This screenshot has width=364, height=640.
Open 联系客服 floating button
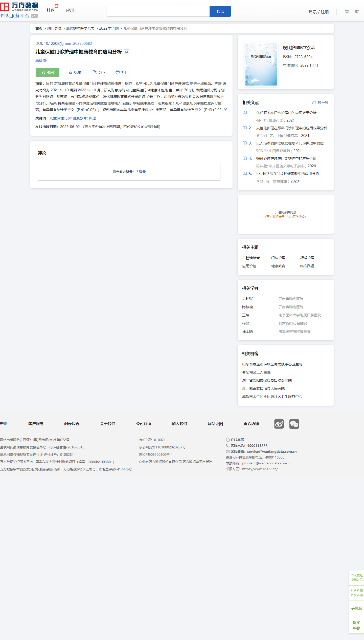(356, 625)
